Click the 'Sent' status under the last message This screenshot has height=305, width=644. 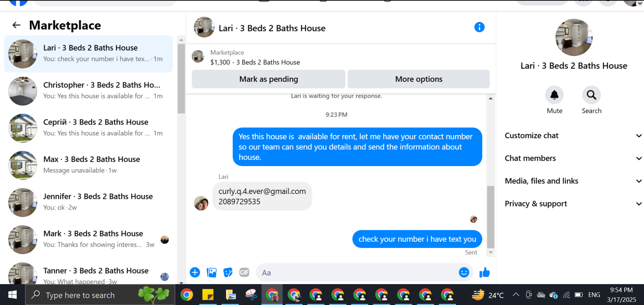[x=471, y=252]
